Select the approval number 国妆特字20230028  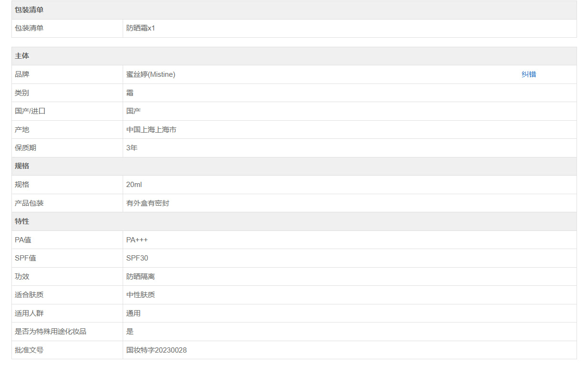pyautogui.click(x=157, y=350)
